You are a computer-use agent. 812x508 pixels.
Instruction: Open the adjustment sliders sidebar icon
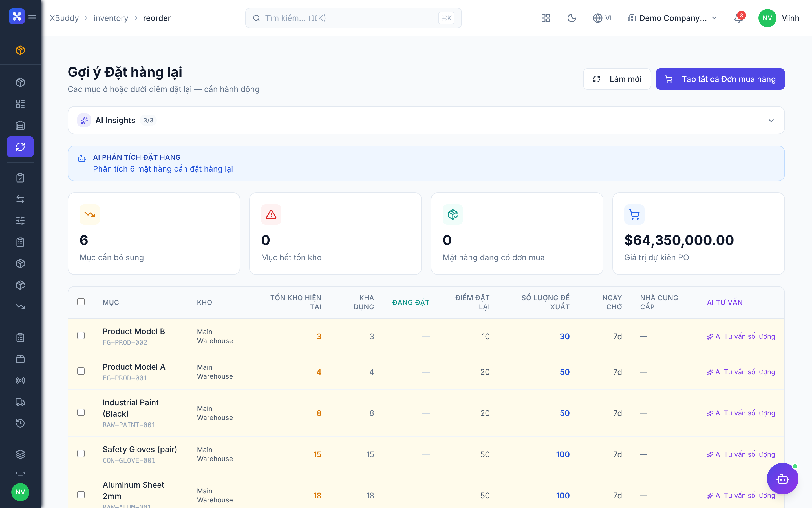(x=21, y=221)
